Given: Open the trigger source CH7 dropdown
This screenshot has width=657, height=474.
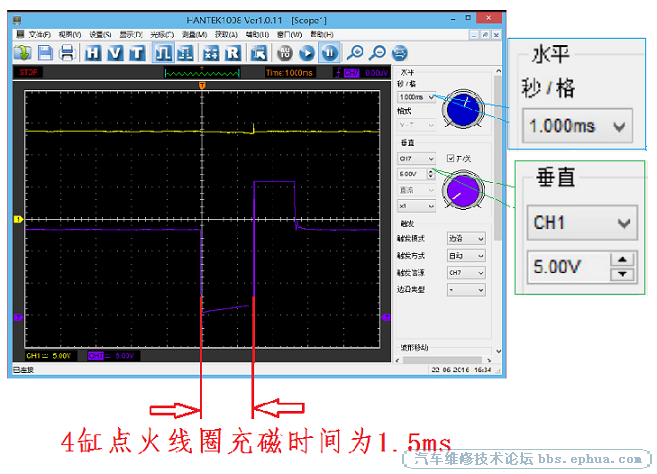Looking at the screenshot, I should [x=466, y=273].
